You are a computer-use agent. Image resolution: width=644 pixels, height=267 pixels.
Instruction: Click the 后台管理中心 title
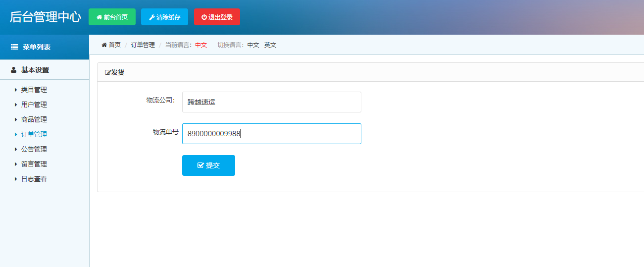[x=45, y=17]
